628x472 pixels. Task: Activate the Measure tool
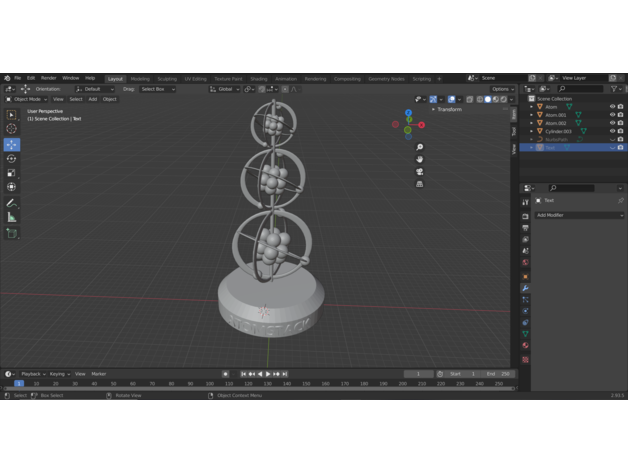point(12,217)
